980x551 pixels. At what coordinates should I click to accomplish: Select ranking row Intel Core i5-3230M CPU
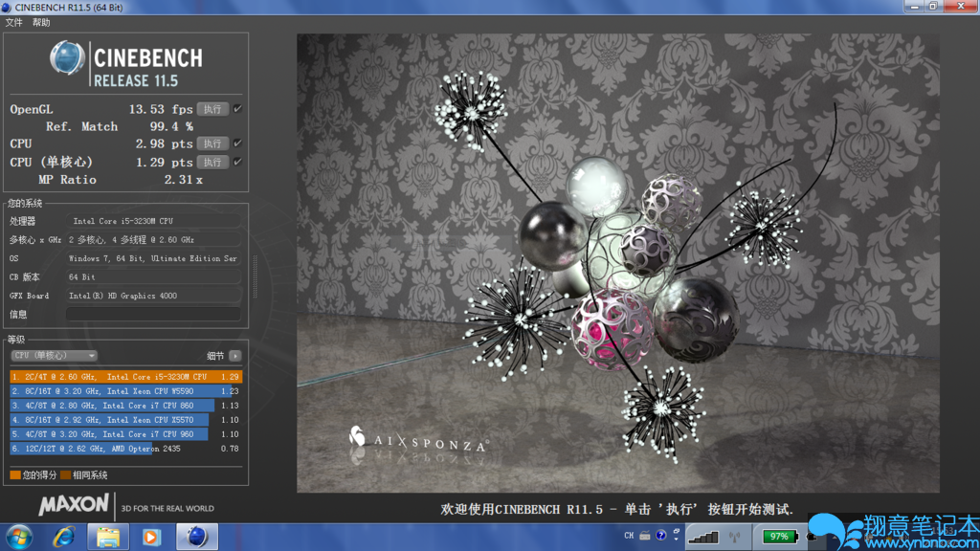[125, 377]
